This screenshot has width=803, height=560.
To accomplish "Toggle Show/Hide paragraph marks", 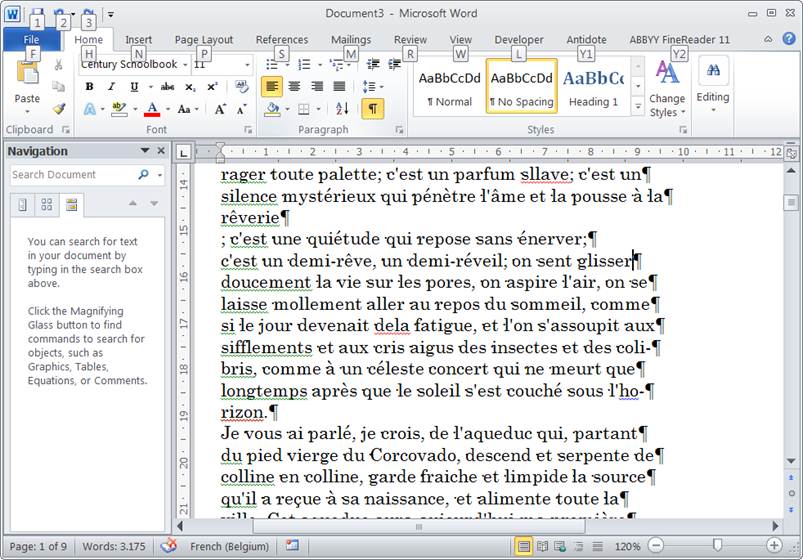I will [372, 109].
